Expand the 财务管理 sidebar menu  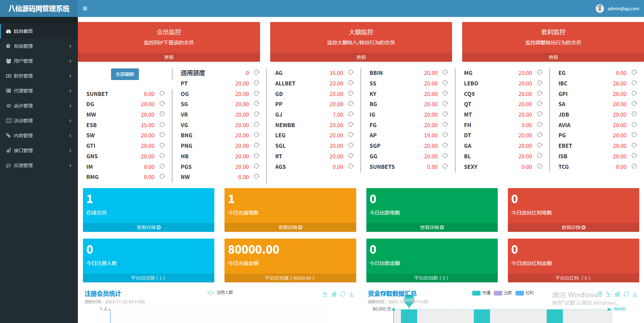point(39,76)
